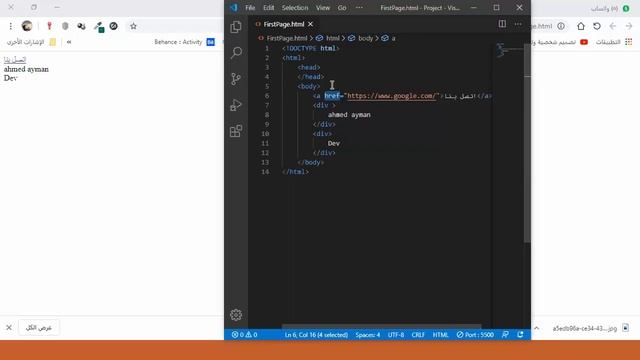Expand the bookmarks overflow chevron
Screen dimensions: 640x360
pyautogui.click(x=69, y=42)
